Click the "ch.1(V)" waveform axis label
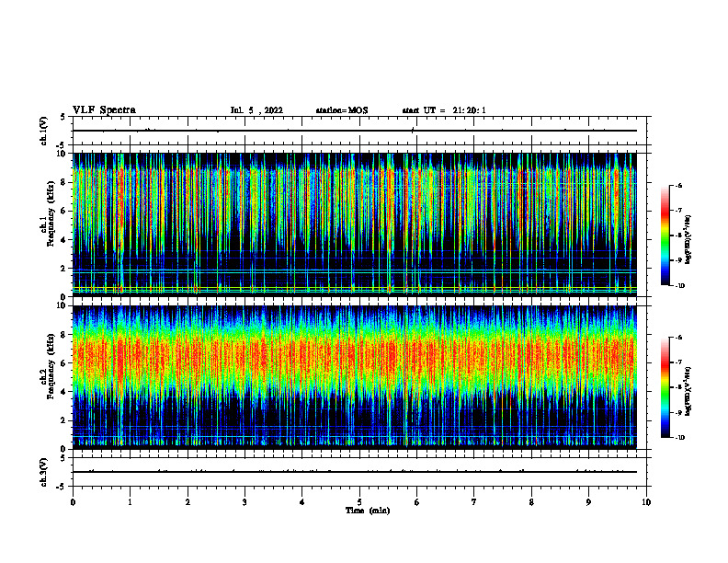The height and width of the screenshot is (563, 728). (43, 131)
